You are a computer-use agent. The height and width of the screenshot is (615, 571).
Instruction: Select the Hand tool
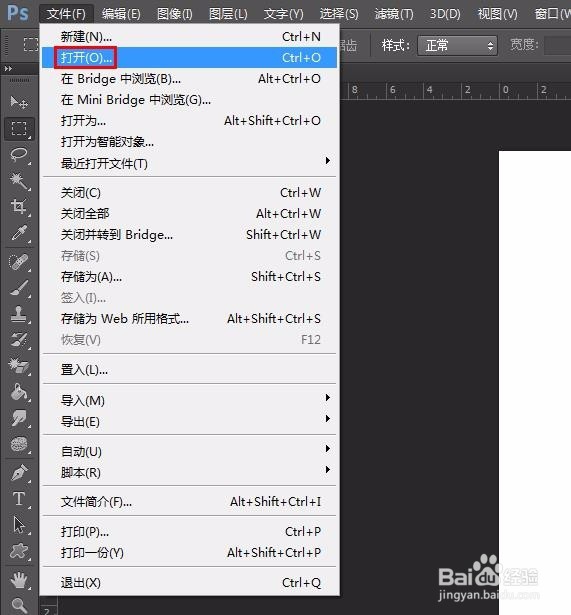coord(19,580)
